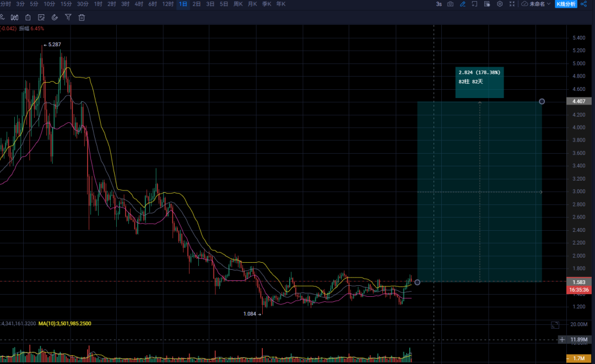Select the 5分 timeframe tab
The image size is (595, 364).
point(34,4)
